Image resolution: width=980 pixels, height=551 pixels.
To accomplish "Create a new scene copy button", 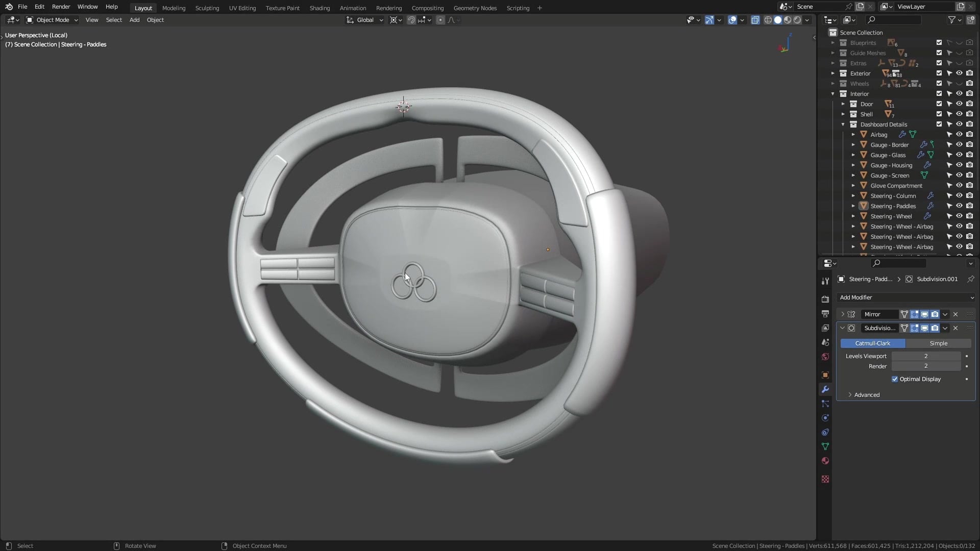I will click(861, 7).
